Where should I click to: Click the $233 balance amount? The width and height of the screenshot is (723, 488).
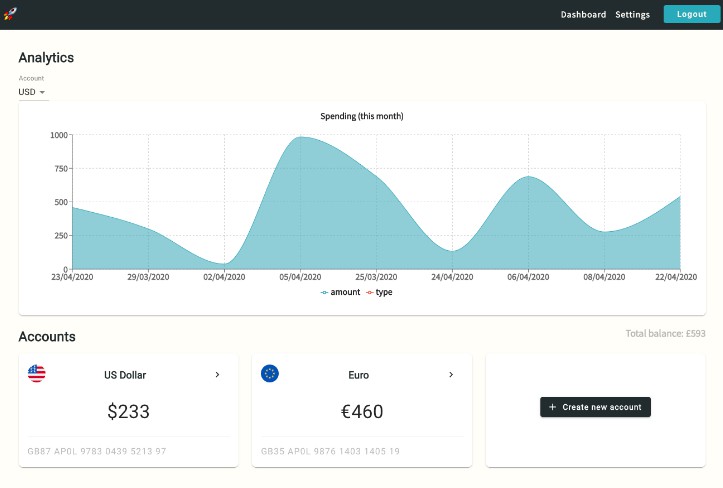coord(128,411)
